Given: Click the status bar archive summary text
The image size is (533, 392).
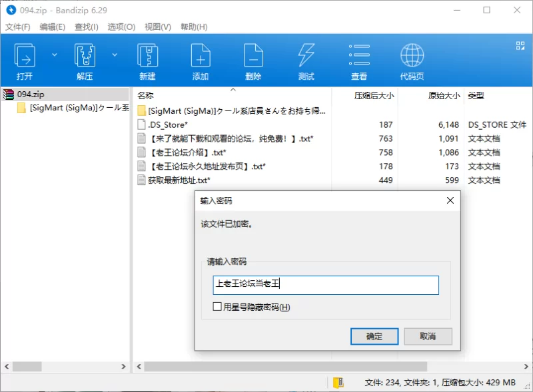Looking at the screenshot, I should pos(440,383).
